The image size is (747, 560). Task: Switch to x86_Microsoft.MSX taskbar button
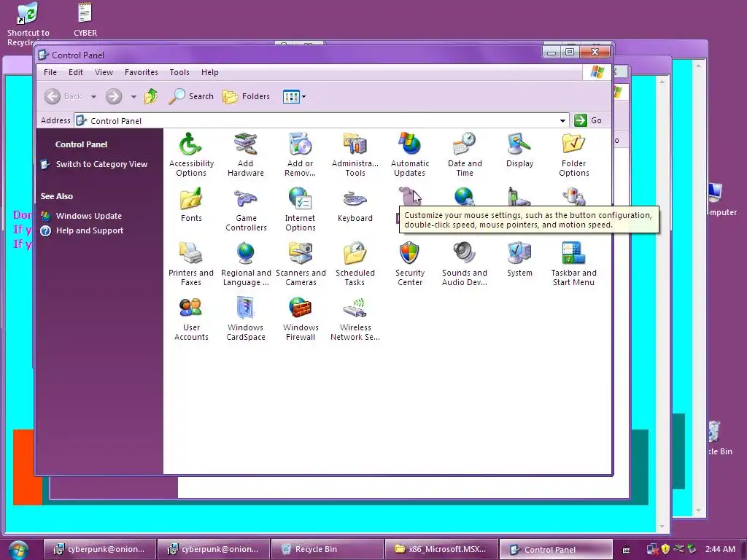coord(441,549)
